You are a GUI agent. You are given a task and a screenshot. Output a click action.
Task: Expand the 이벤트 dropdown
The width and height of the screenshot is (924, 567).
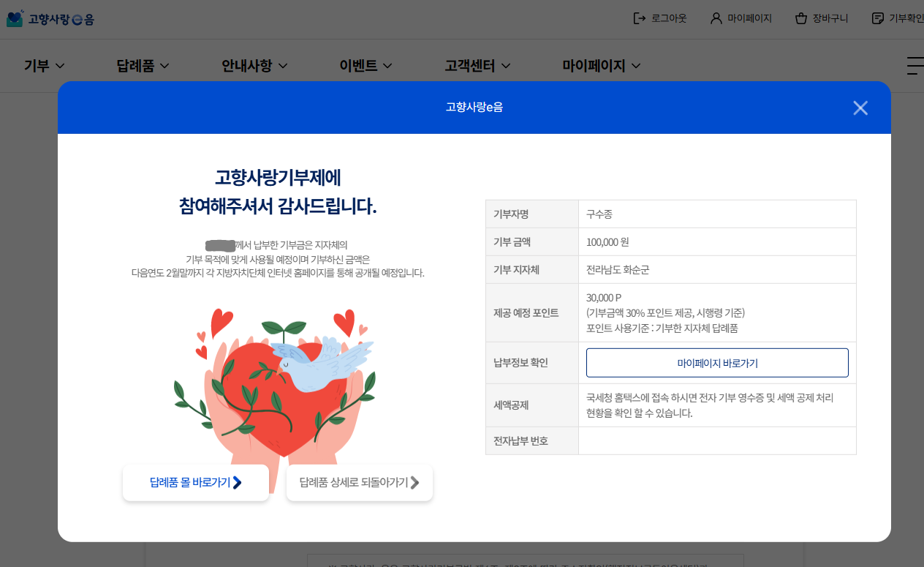(x=365, y=65)
